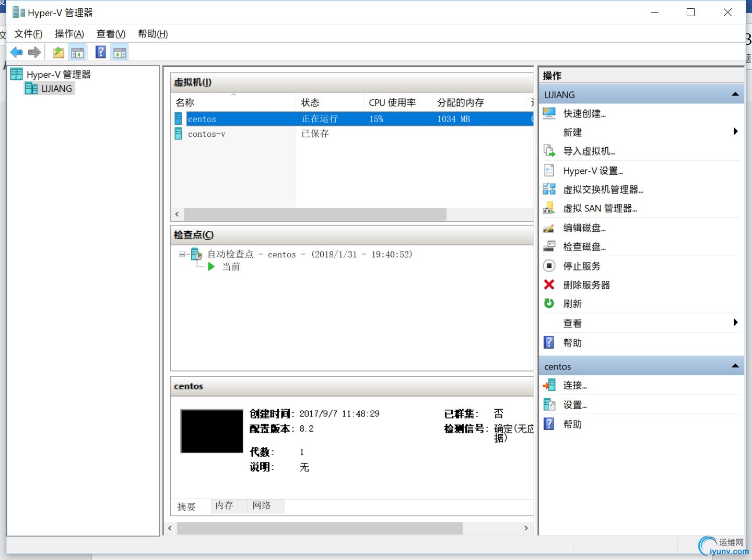This screenshot has width=752, height=560.
Task: Sort by the 状态 column header
Action: click(330, 102)
